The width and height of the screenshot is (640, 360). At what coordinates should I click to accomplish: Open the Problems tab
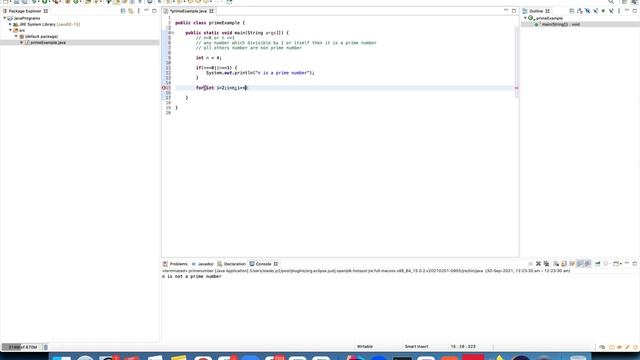tap(175, 264)
